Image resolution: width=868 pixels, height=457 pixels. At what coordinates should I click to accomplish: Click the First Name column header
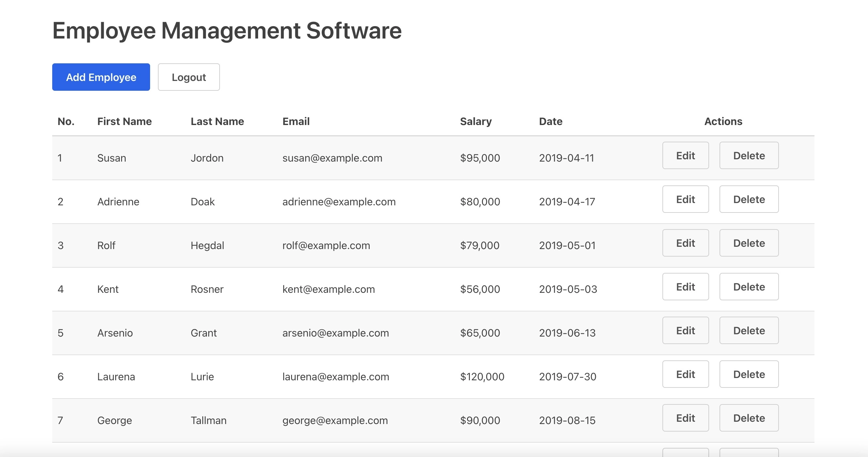pos(124,121)
